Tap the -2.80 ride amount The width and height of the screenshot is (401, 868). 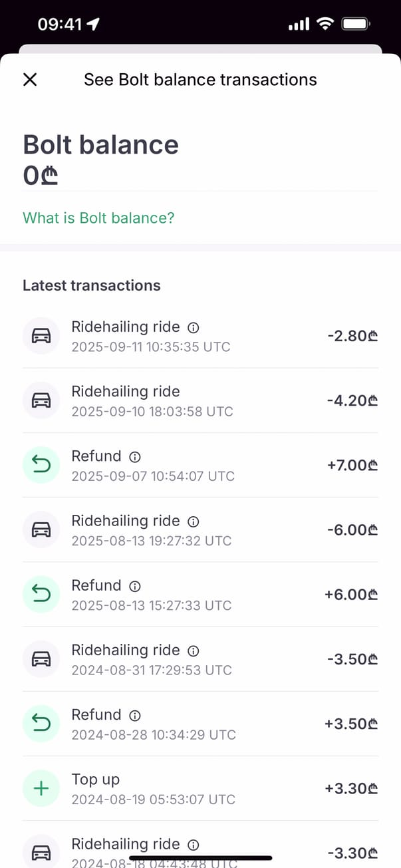[x=352, y=337]
